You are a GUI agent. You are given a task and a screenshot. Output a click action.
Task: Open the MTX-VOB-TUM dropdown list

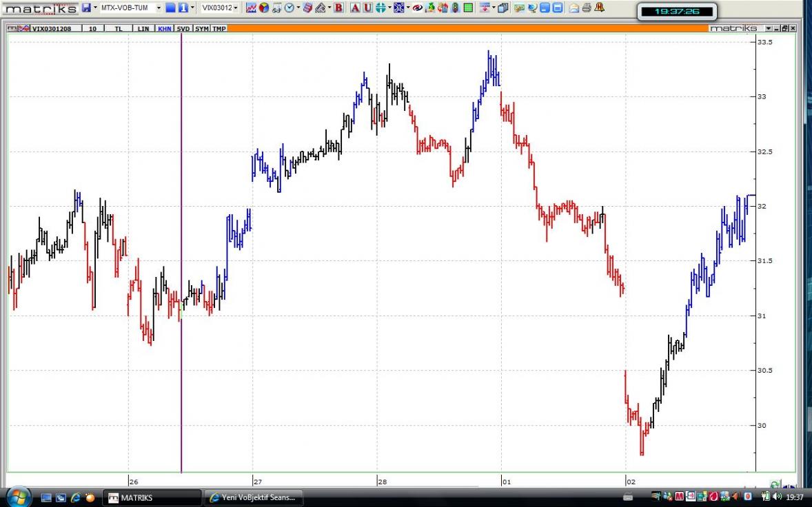point(159,8)
